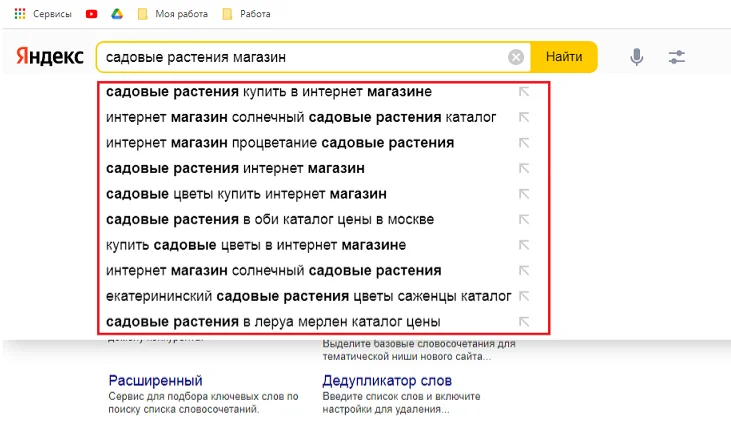
Task: Insert arrow for 'екатерининский садовые растения' suggestion
Action: tap(524, 297)
